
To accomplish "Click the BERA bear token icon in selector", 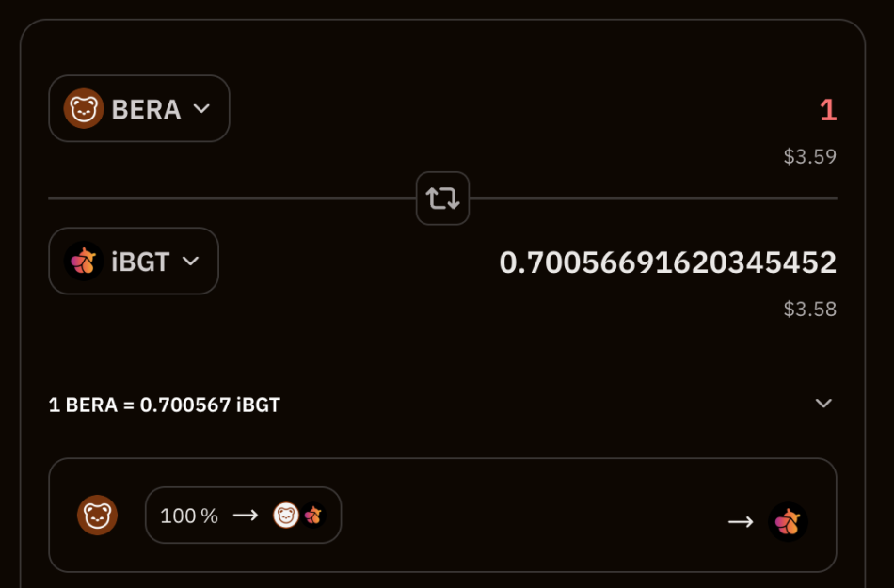I will [x=84, y=109].
